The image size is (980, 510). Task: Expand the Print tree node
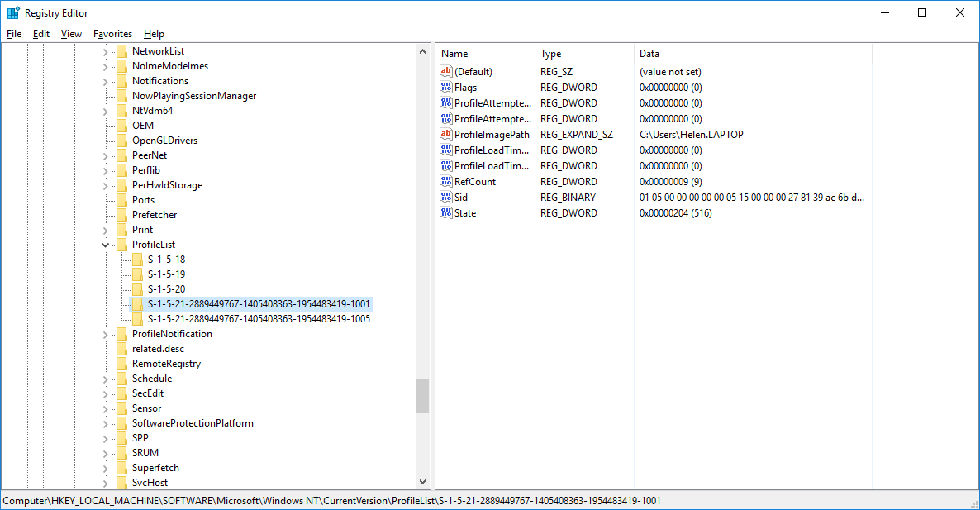tap(105, 230)
